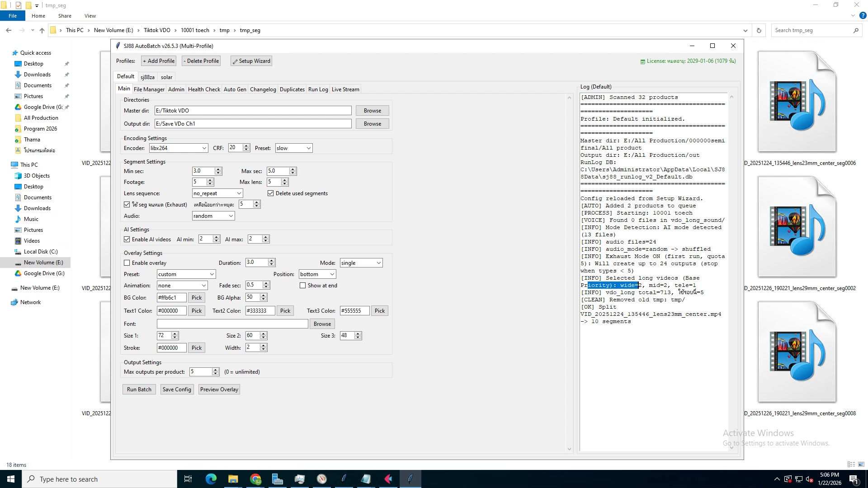Disable the Enable AI videos checkbox
The width and height of the screenshot is (868, 488).
tap(127, 239)
